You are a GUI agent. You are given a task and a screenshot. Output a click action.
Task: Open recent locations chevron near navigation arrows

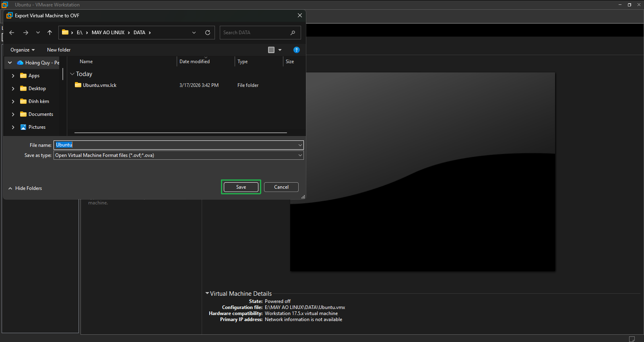point(38,33)
